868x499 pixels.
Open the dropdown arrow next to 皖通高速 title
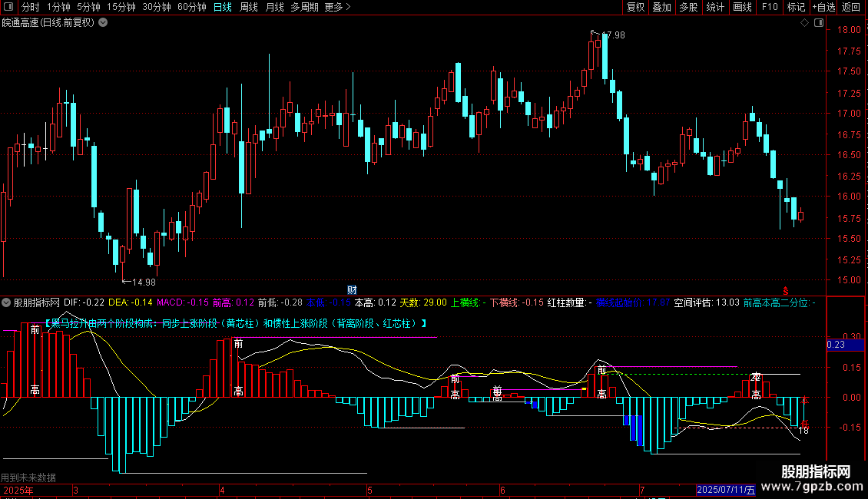103,23
